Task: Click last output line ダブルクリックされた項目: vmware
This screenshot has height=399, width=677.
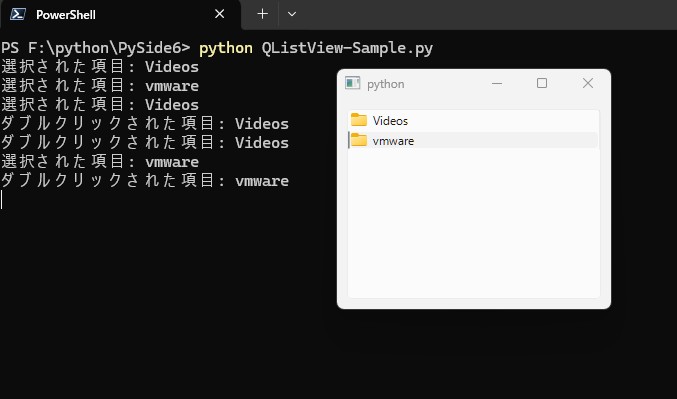Action: pyautogui.click(x=145, y=181)
